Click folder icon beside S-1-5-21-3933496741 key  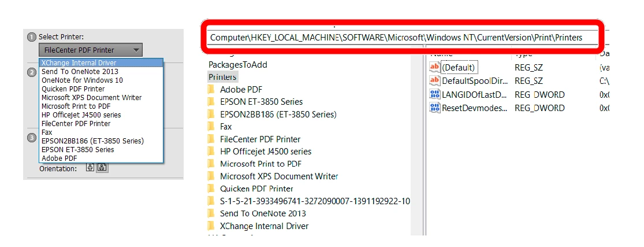coord(211,201)
